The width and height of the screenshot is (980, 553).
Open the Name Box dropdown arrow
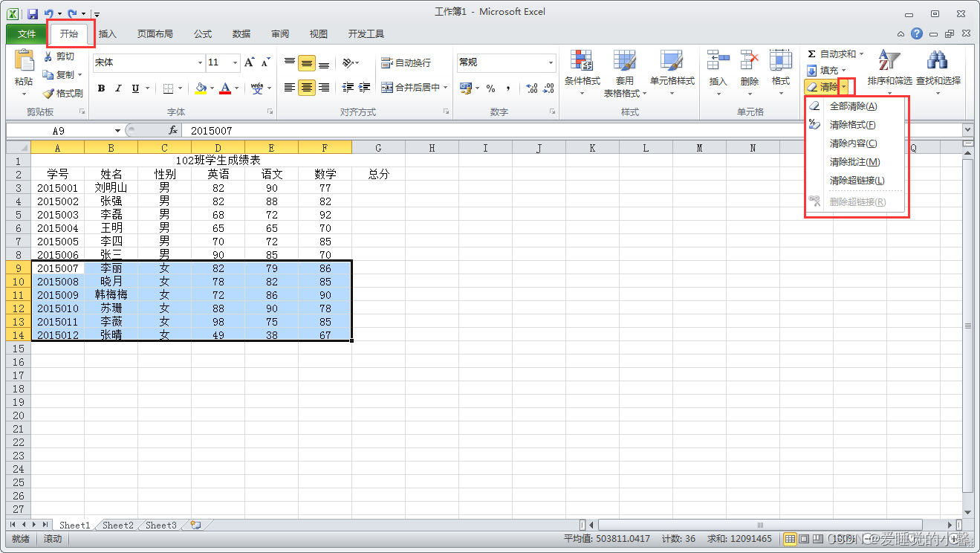click(x=117, y=130)
